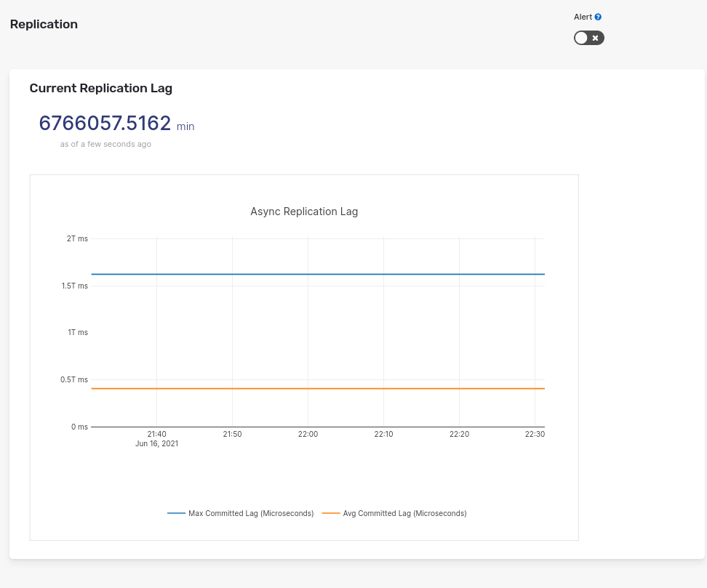
Task: Click the Async Replication Lag chart title
Action: [303, 212]
